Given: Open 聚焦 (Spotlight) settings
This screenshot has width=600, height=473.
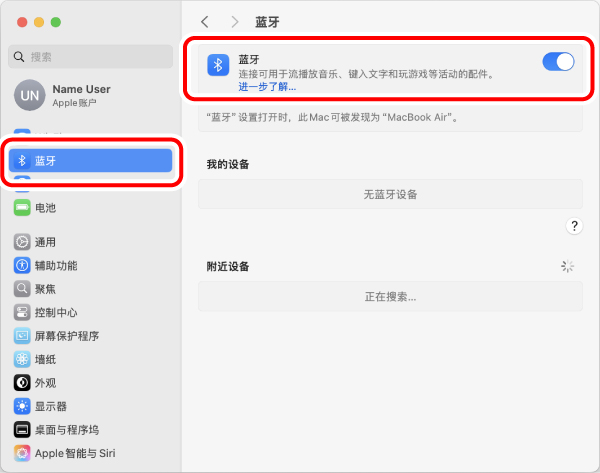Looking at the screenshot, I should click(45, 289).
